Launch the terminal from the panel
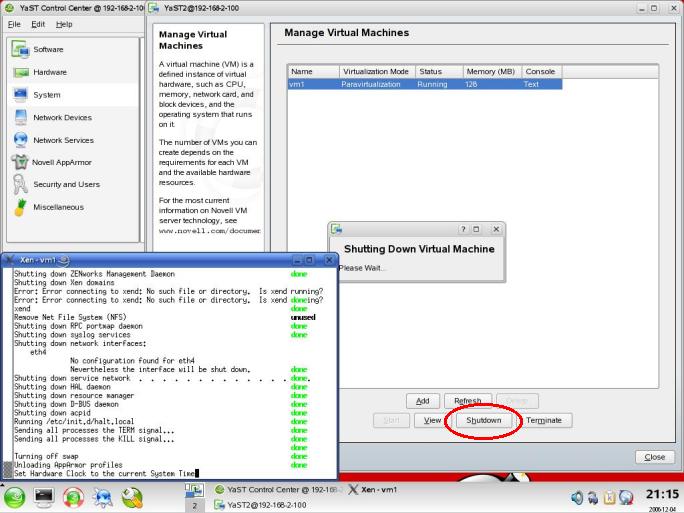 point(44,497)
